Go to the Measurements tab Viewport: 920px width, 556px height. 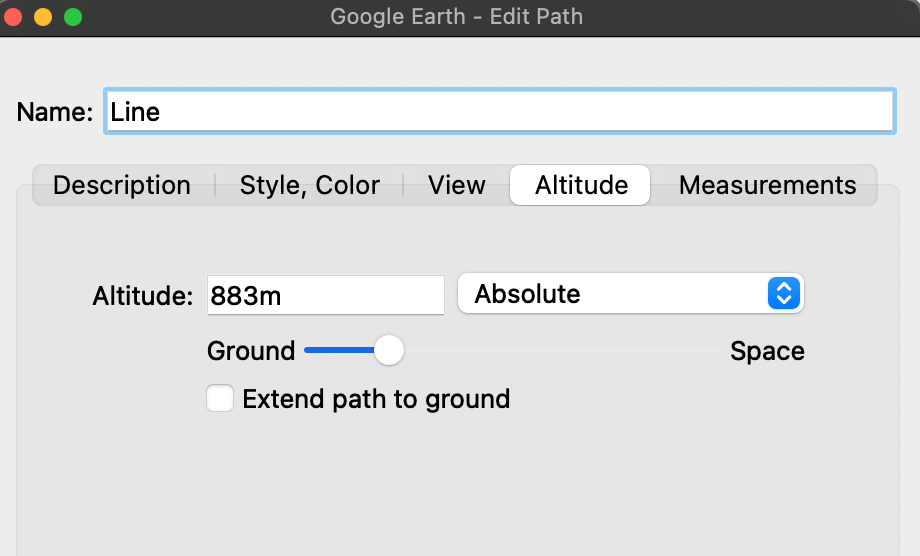click(767, 185)
